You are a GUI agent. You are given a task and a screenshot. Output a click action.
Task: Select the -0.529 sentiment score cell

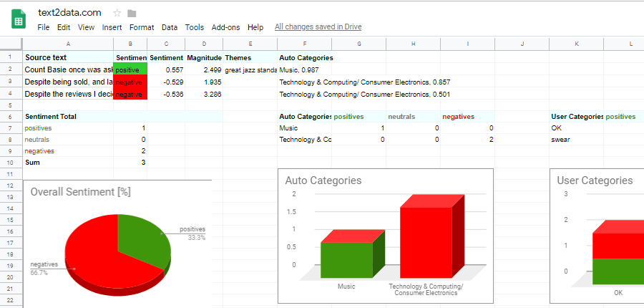[166, 82]
